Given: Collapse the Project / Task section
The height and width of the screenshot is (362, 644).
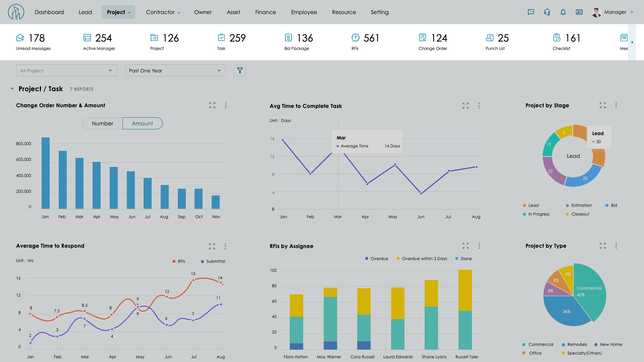Looking at the screenshot, I should (12, 89).
